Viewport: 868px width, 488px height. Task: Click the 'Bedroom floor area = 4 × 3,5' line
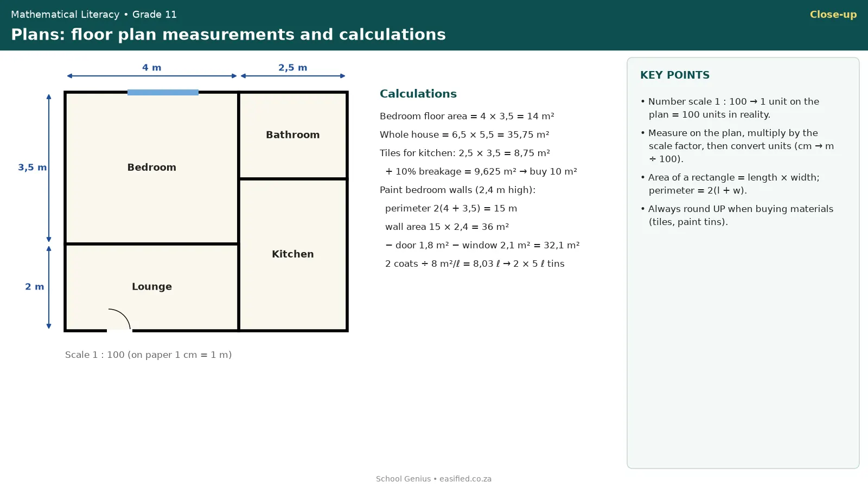[467, 116]
